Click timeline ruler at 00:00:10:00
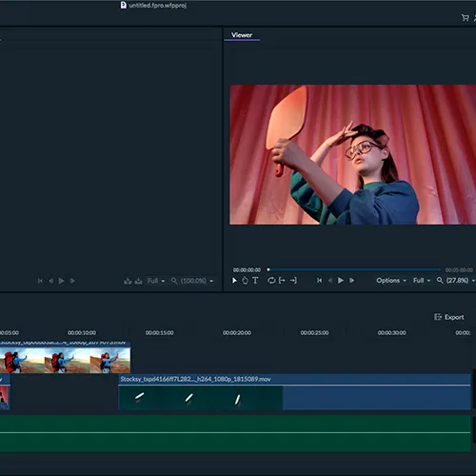This screenshot has width=476, height=476. (x=82, y=333)
